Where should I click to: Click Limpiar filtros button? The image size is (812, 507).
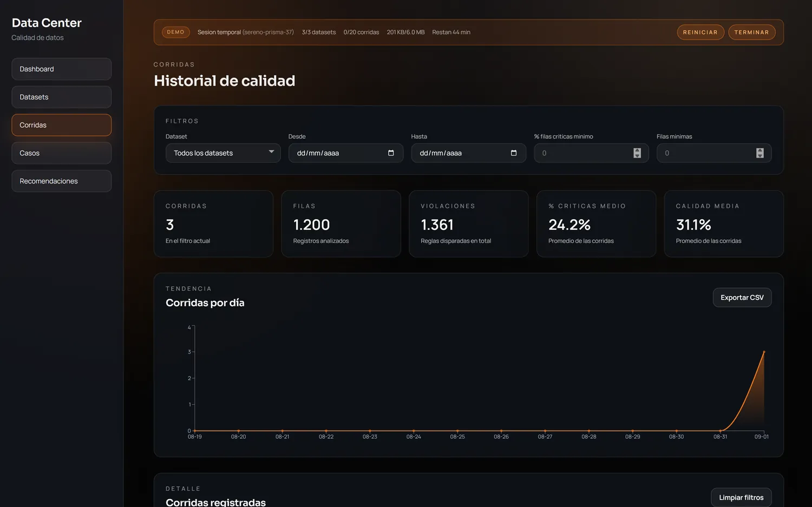pyautogui.click(x=741, y=498)
